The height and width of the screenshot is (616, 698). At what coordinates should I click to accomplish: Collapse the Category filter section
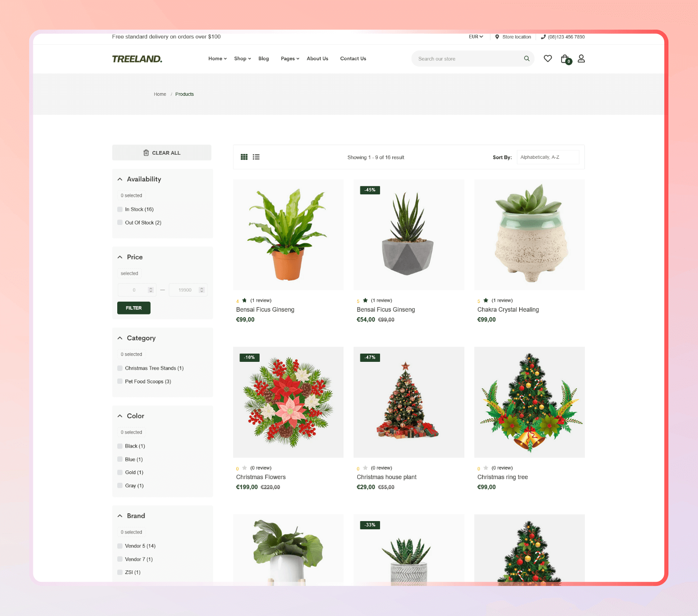(x=120, y=338)
